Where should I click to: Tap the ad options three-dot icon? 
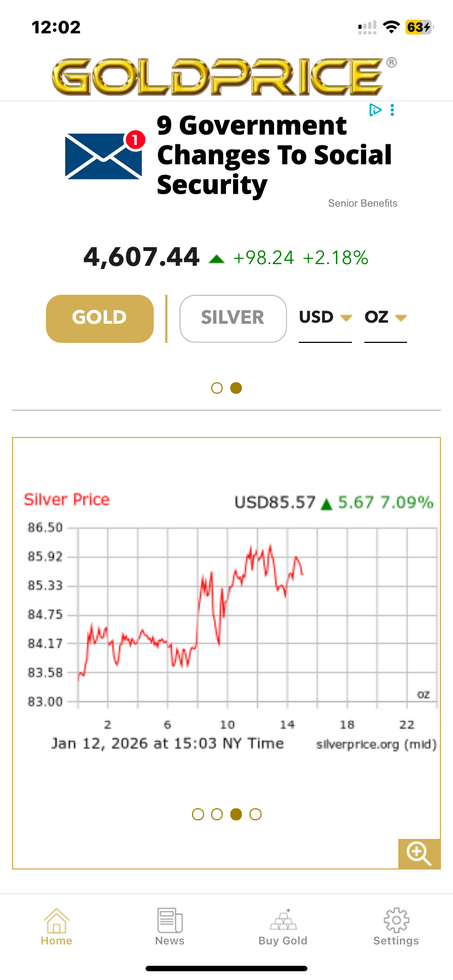[392, 110]
